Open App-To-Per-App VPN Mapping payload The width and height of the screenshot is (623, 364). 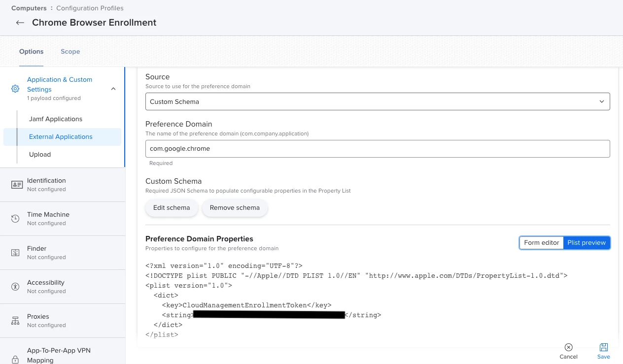tap(62, 351)
